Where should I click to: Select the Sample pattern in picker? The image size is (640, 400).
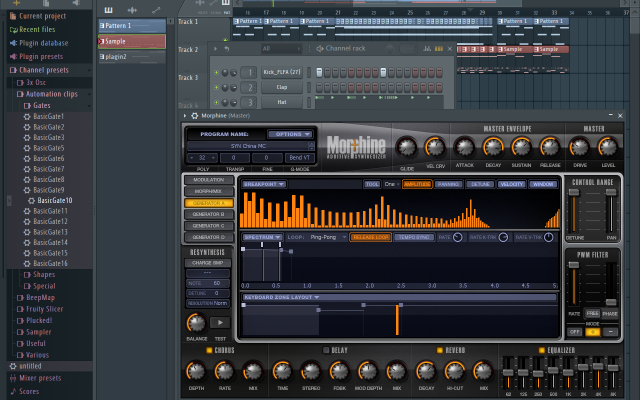(132, 41)
